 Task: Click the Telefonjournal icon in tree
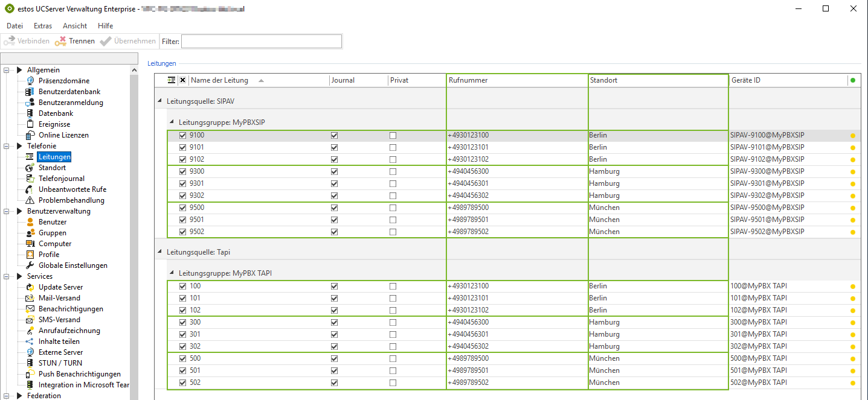(x=30, y=179)
